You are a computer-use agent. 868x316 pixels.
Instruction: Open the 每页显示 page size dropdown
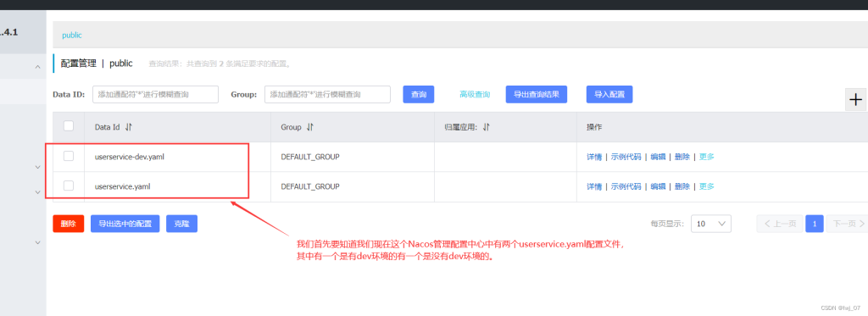(711, 224)
